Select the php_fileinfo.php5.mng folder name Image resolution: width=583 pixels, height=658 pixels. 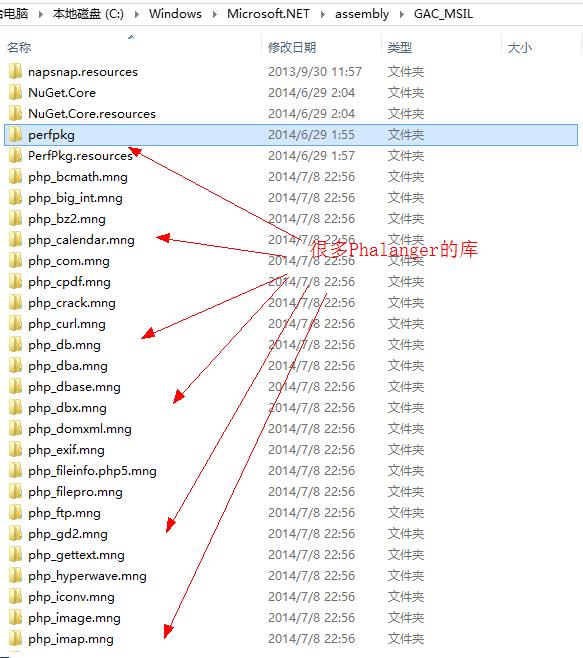click(x=92, y=471)
